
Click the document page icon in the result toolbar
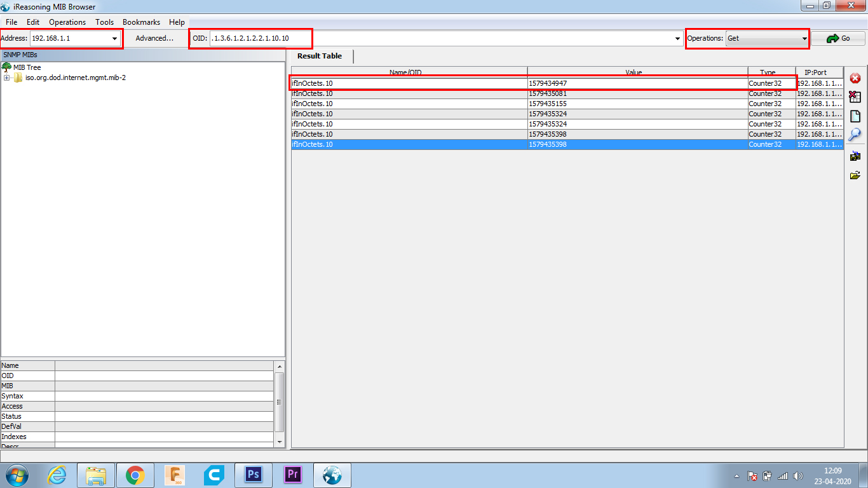(855, 116)
